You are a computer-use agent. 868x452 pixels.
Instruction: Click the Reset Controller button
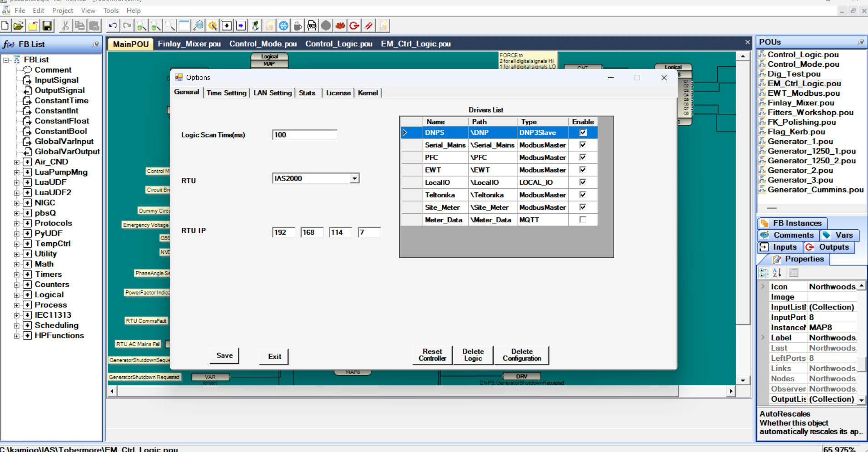tap(432, 355)
